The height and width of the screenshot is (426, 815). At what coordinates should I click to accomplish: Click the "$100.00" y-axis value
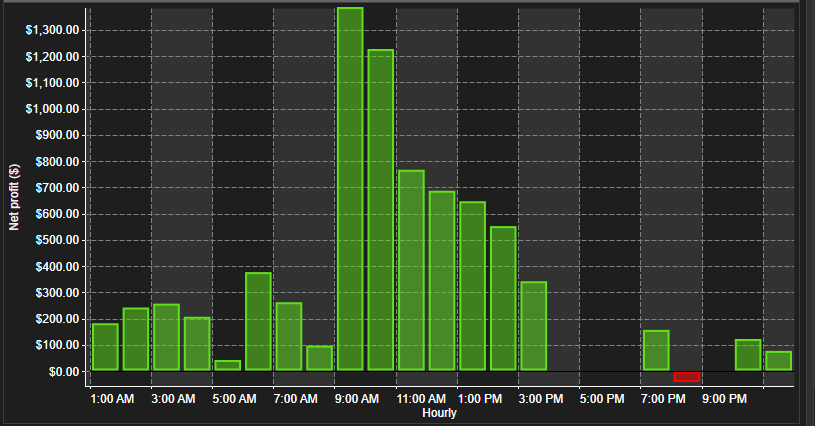[57, 345]
